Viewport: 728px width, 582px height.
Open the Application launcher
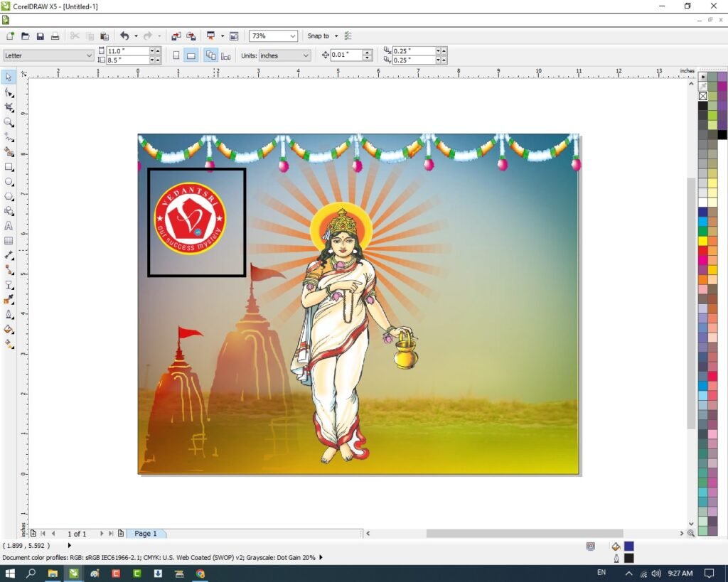(210, 36)
